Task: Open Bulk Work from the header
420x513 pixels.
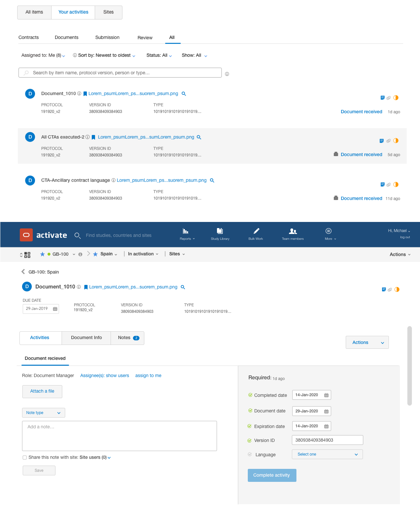Action: pyautogui.click(x=256, y=234)
